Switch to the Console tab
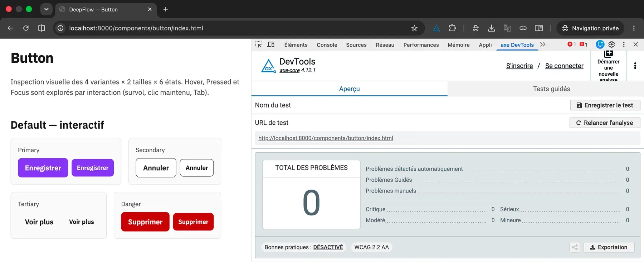The width and height of the screenshot is (644, 262). [x=327, y=45]
